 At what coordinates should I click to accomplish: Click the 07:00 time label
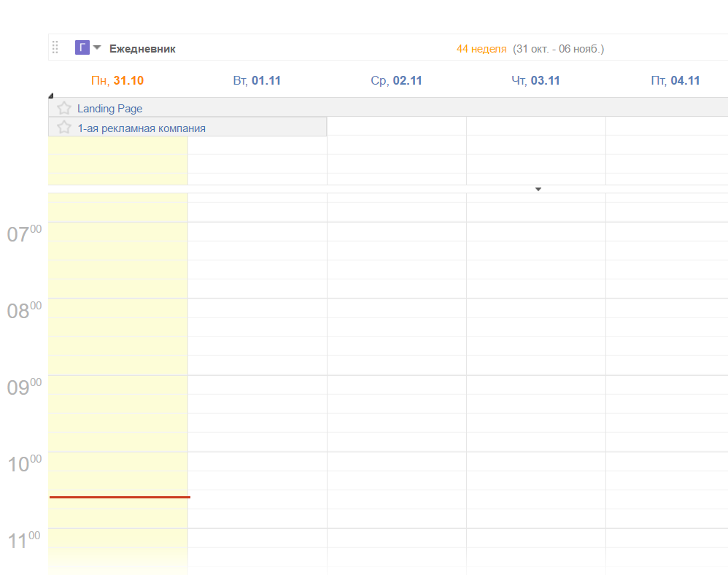[24, 234]
